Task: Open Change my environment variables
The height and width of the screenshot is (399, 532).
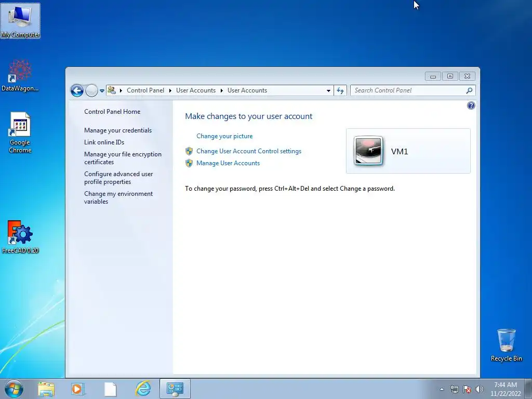Action: 118,197
